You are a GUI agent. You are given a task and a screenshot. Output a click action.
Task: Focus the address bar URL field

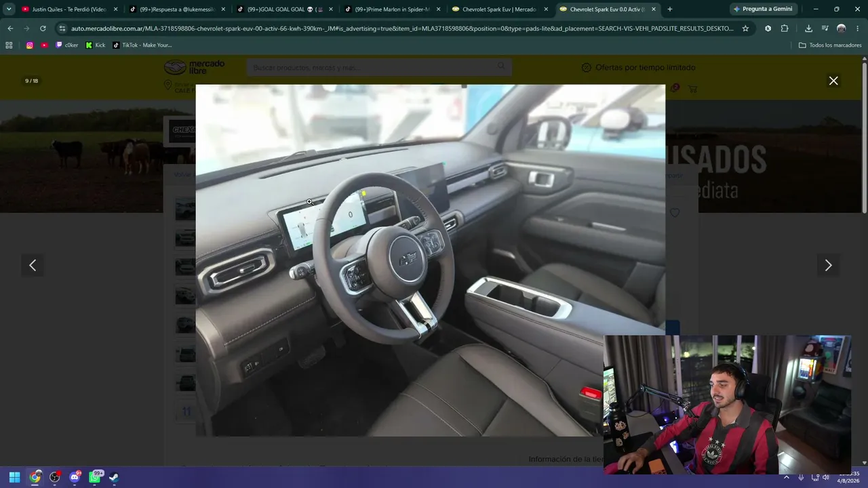402,28
